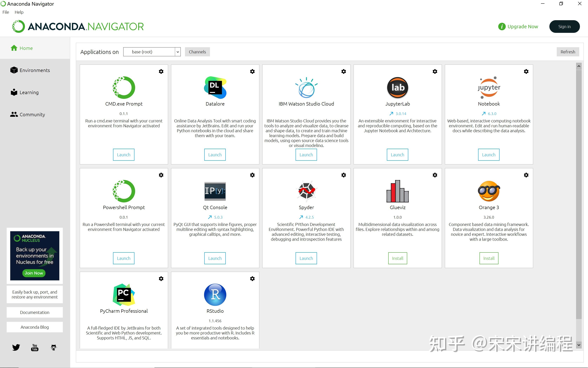This screenshot has height=368, width=588.
Task: Click the RStudio application icon
Action: pyautogui.click(x=215, y=295)
